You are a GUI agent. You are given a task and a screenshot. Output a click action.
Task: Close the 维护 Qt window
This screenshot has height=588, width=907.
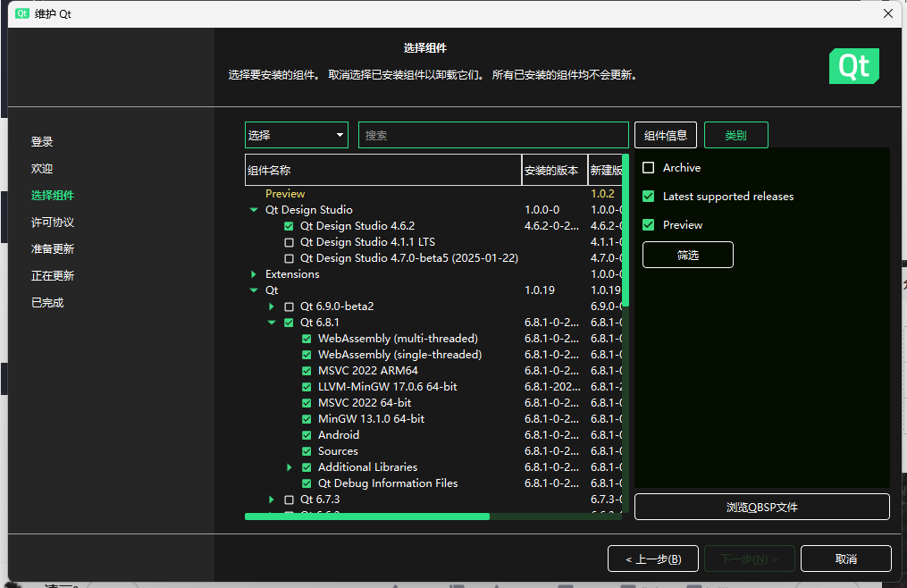coord(888,13)
